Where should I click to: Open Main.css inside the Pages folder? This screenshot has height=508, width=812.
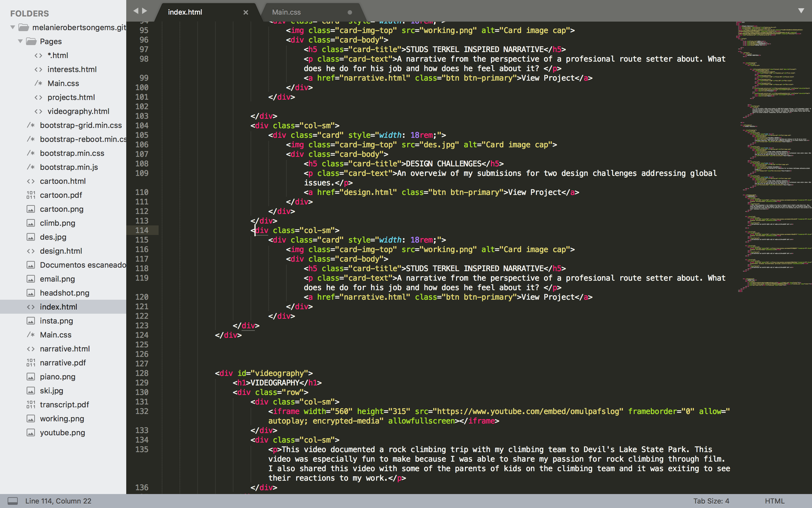click(63, 83)
